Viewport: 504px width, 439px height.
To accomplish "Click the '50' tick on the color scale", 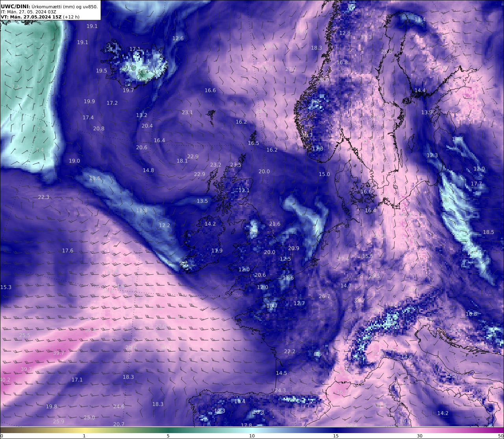I will tap(501, 436).
